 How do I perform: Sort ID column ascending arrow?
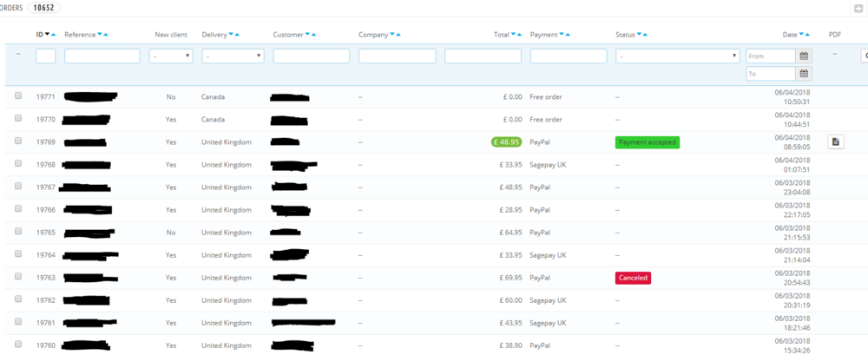(x=53, y=35)
